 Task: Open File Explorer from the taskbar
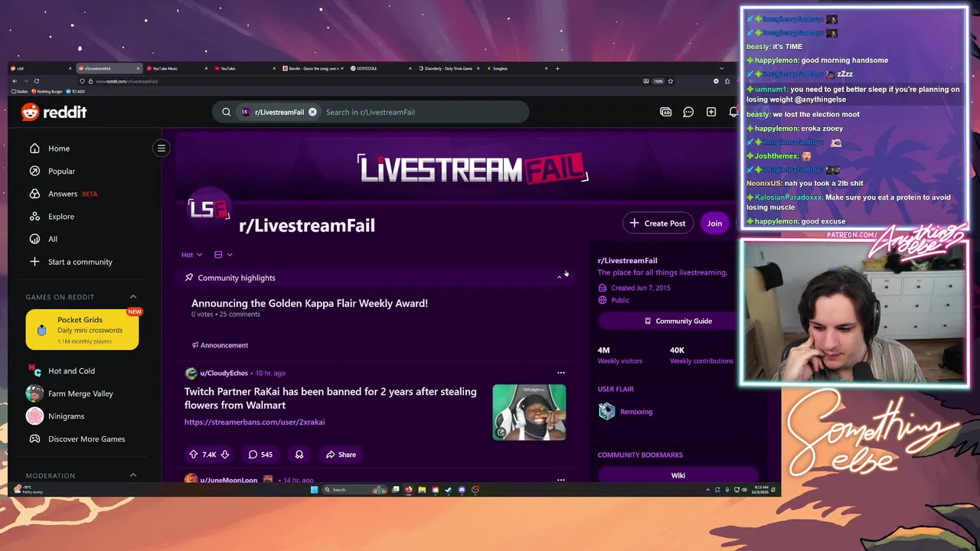click(x=422, y=490)
